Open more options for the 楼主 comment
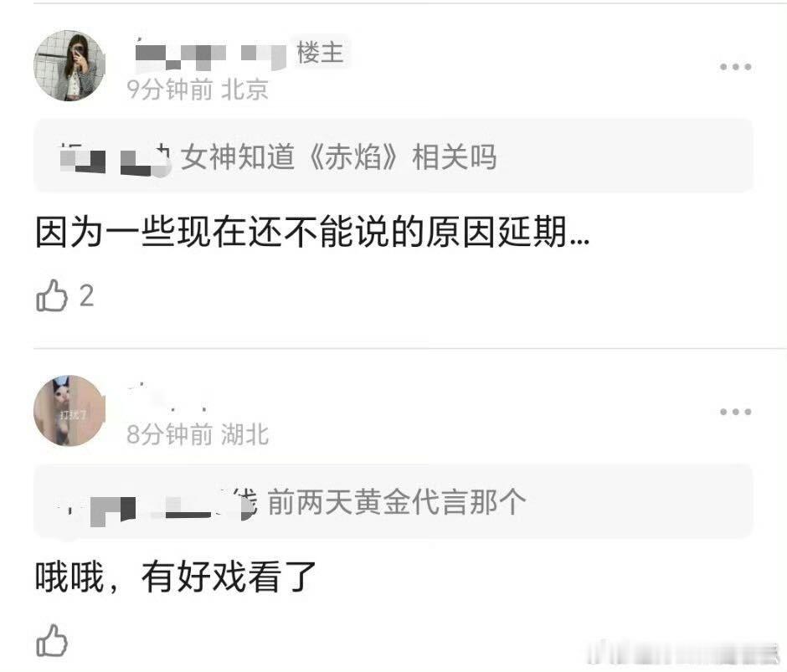Screen dimensions: 787x672 (735, 67)
